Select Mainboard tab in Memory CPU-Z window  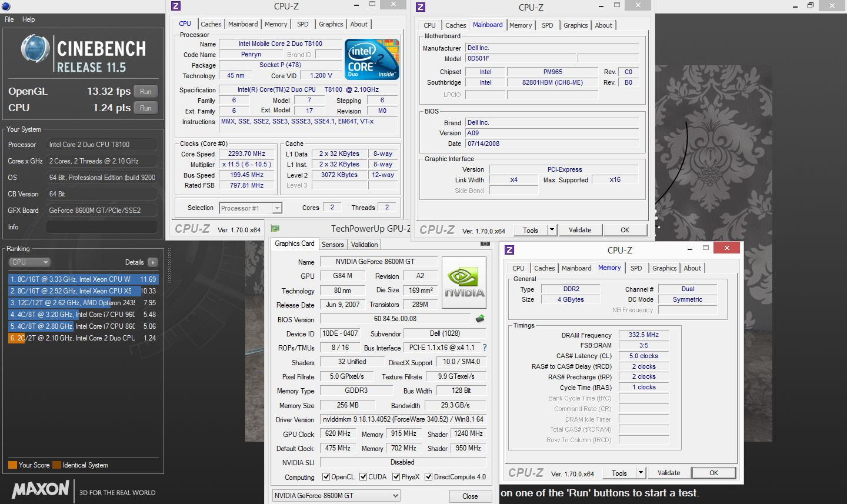[x=576, y=268]
